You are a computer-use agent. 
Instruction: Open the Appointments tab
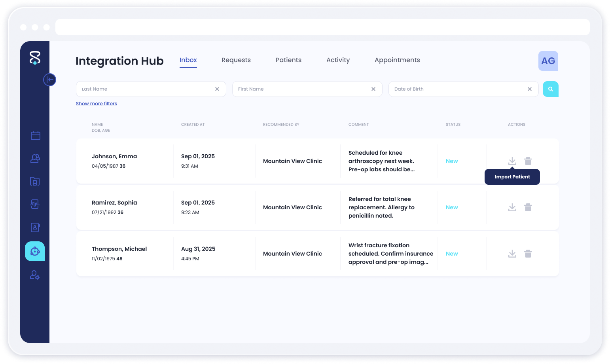pyautogui.click(x=397, y=60)
